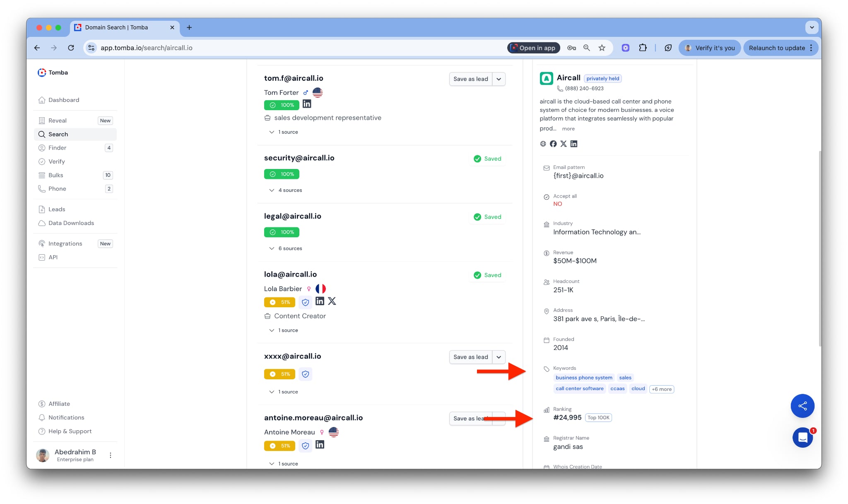This screenshot has height=504, width=848.
Task: Toggle Saved status for security@aircall.io
Action: click(x=487, y=159)
